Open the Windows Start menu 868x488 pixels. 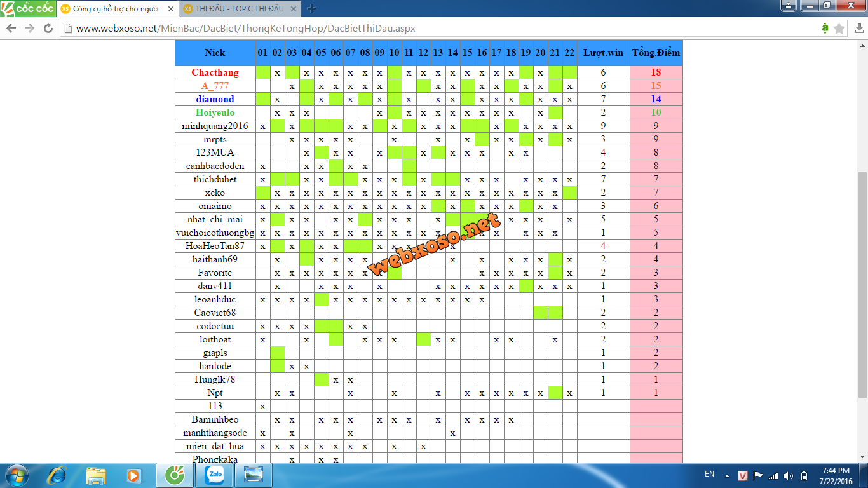[x=15, y=475]
